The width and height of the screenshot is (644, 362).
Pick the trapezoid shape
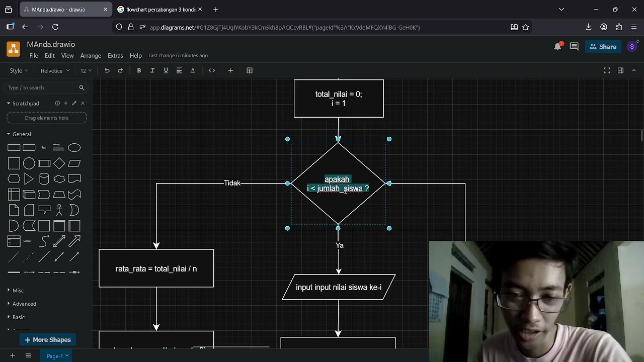(x=59, y=195)
